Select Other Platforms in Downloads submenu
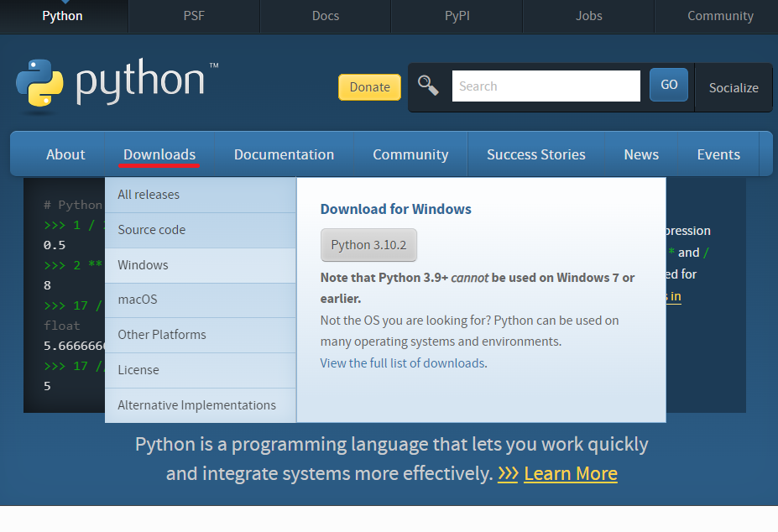This screenshot has height=532, width=778. click(201, 335)
